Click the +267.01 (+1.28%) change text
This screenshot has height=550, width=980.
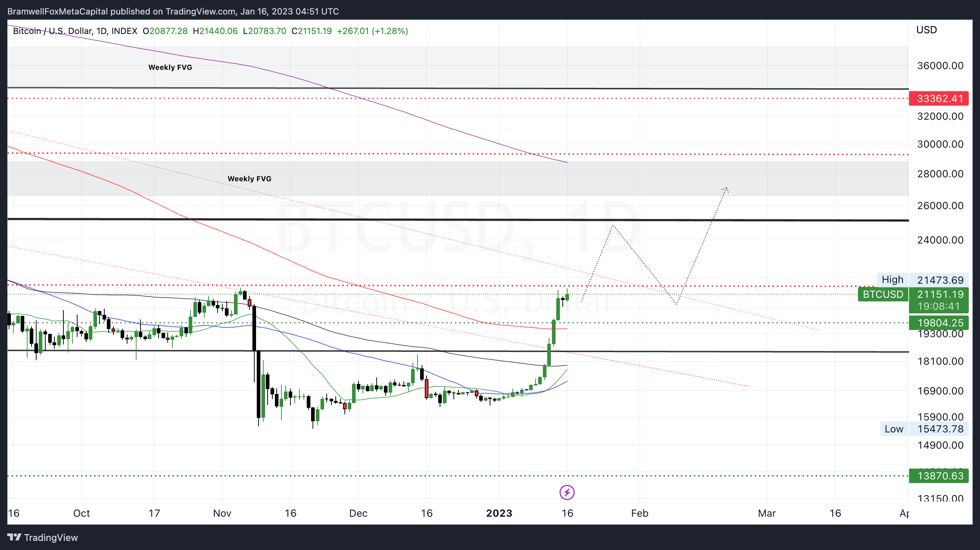pos(372,31)
